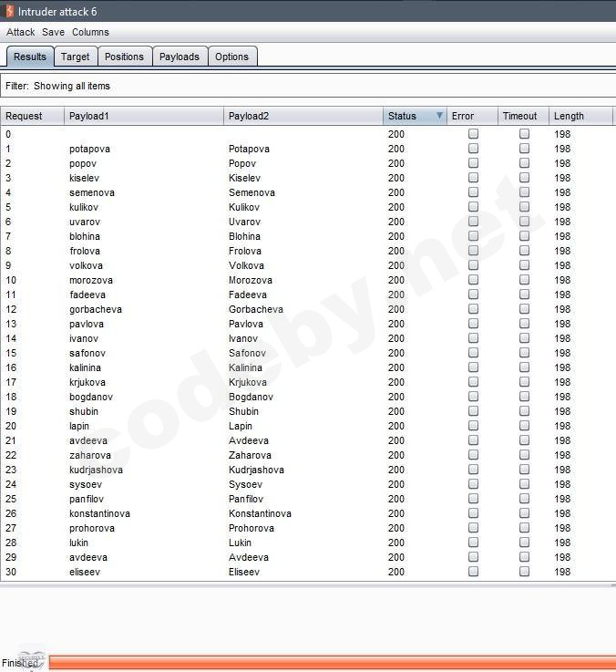The image size is (616, 672).
Task: Switch to the Options tab
Action: [231, 57]
